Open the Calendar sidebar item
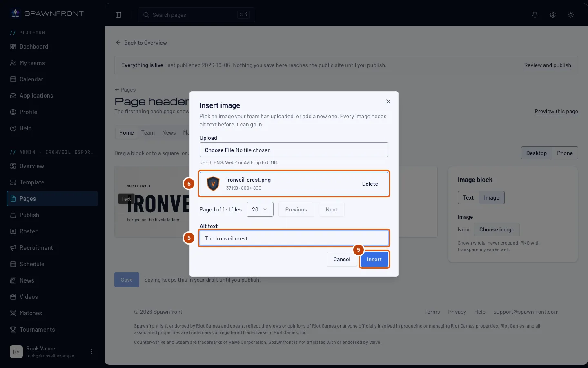This screenshot has height=368, width=588. [52, 79]
